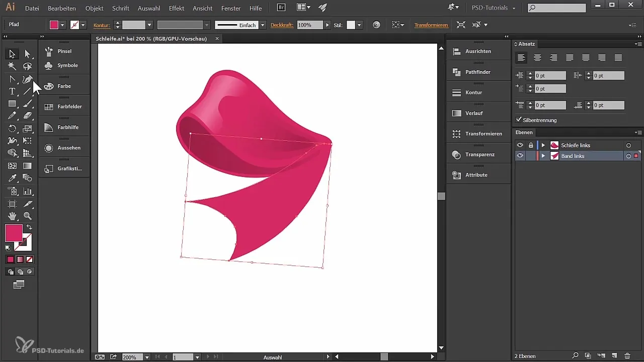Click the vertical canvas scrollbar thumb
The width and height of the screenshot is (644, 362).
441,196
